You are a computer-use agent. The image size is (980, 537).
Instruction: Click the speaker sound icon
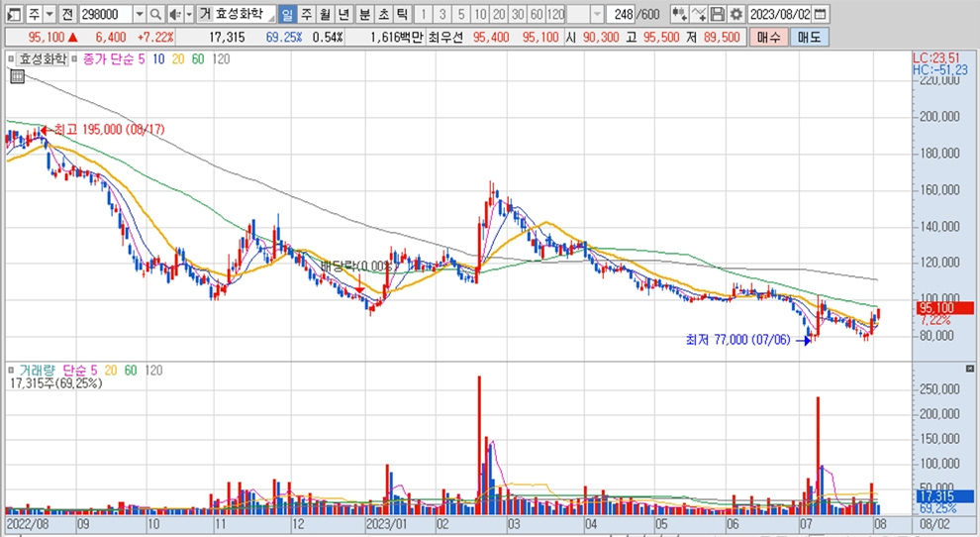click(x=174, y=15)
